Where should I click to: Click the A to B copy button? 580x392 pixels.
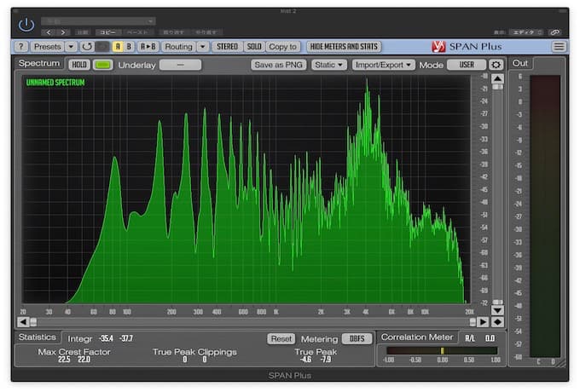coord(148,47)
